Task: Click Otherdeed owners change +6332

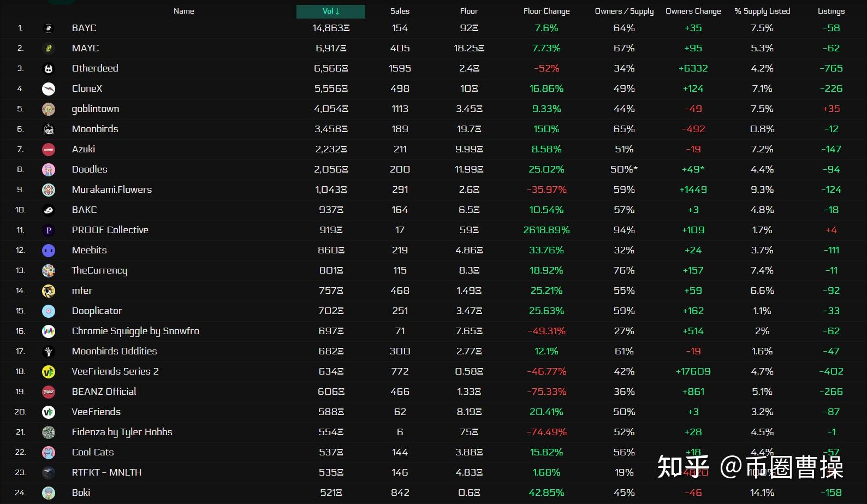Action: coord(693,68)
